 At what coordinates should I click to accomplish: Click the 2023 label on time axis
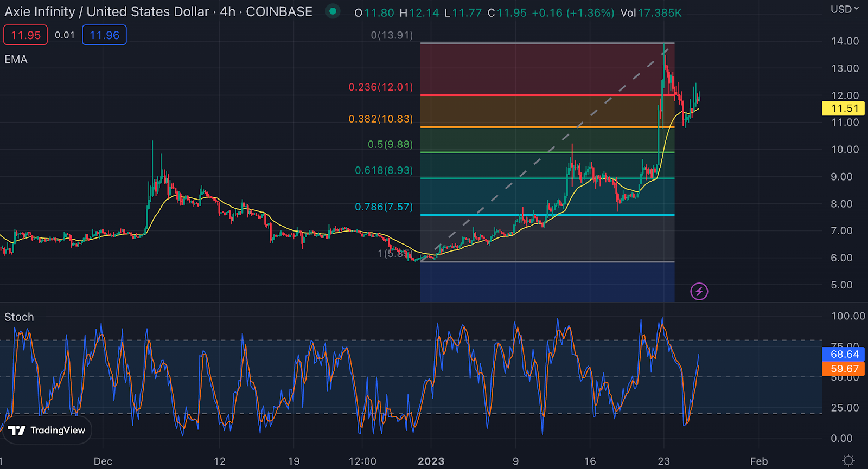click(x=431, y=461)
